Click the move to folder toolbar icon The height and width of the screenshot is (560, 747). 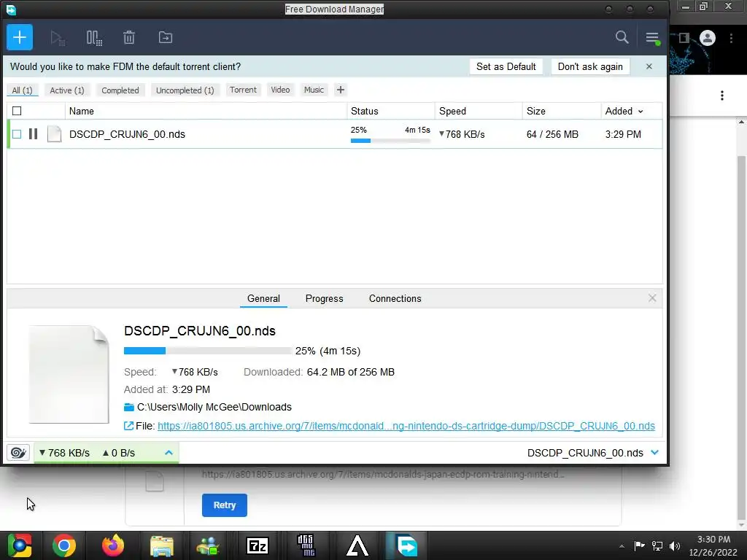166,38
